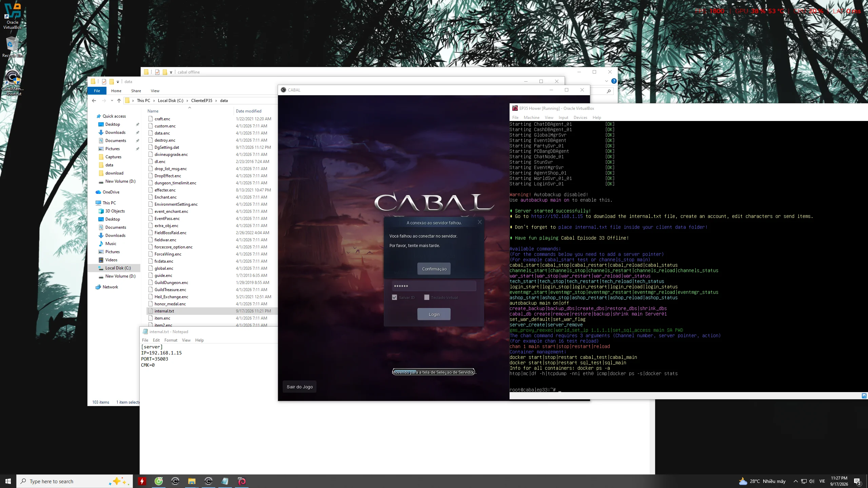The width and height of the screenshot is (868, 488).
Task: Open VirtualBox Machine menu
Action: (x=531, y=118)
